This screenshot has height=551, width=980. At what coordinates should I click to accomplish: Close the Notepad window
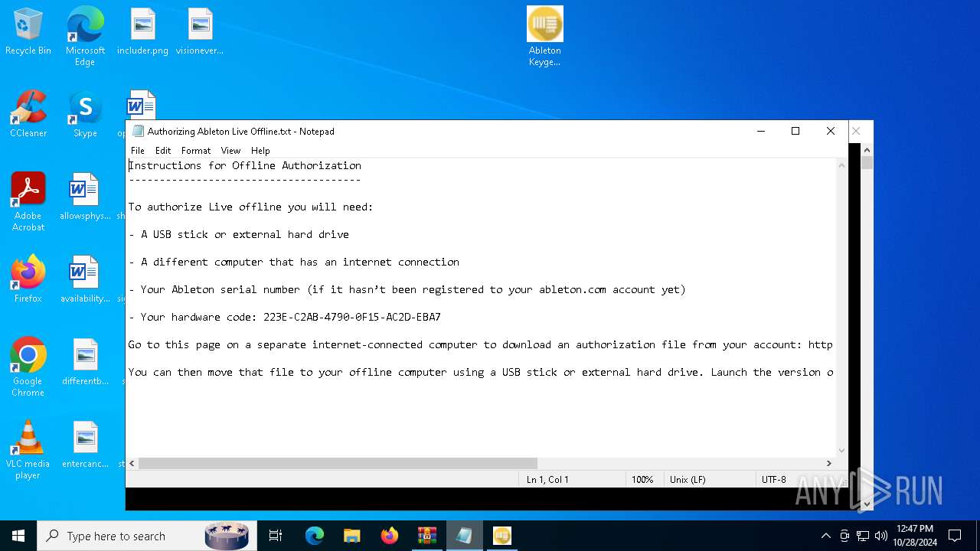pos(831,131)
